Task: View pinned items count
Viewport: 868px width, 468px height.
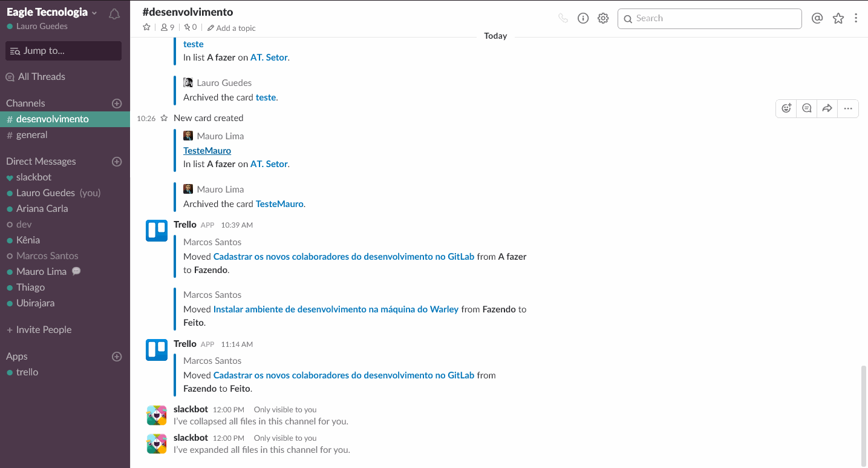Action: (191, 27)
